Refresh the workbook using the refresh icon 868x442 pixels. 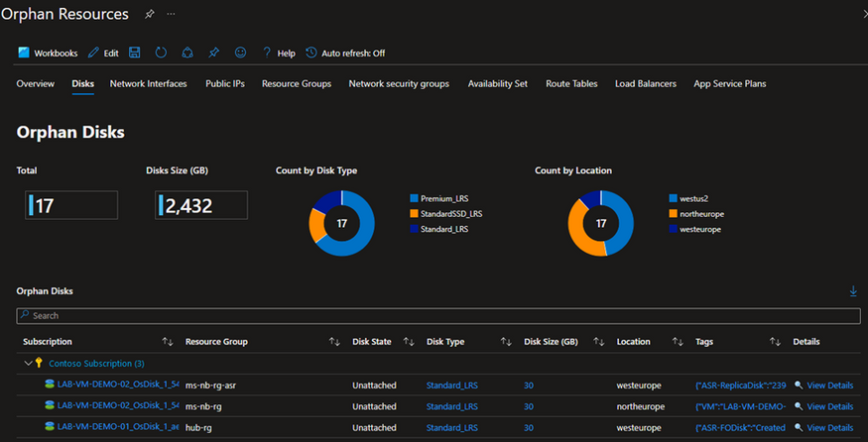162,53
